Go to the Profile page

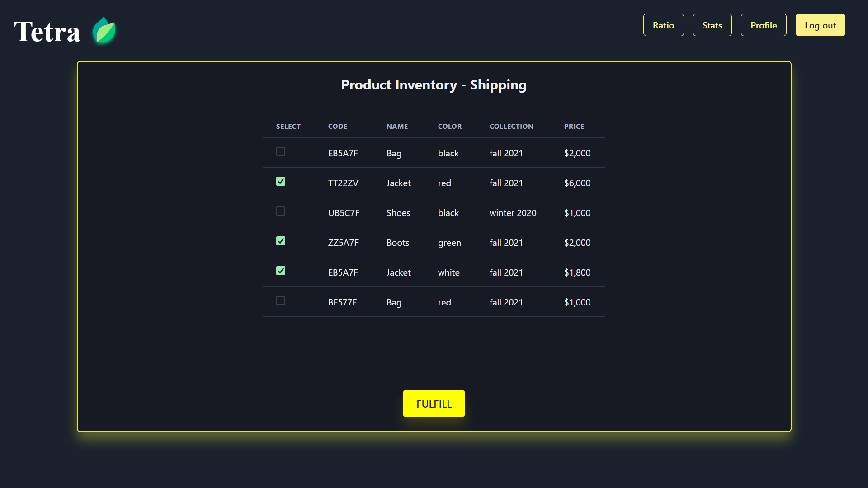click(x=764, y=25)
